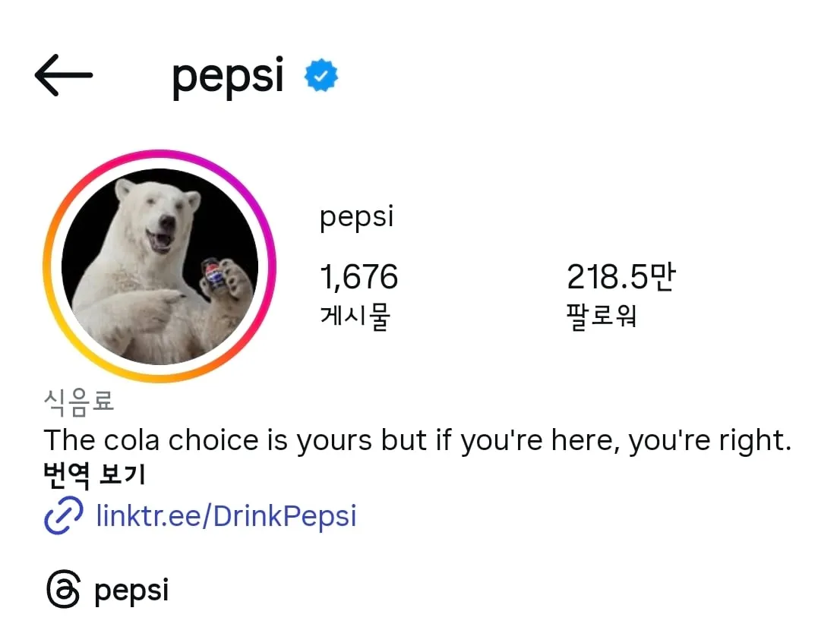This screenshot has height=633, width=840.
Task: Open the 218.5만 follower list
Action: coord(622,276)
